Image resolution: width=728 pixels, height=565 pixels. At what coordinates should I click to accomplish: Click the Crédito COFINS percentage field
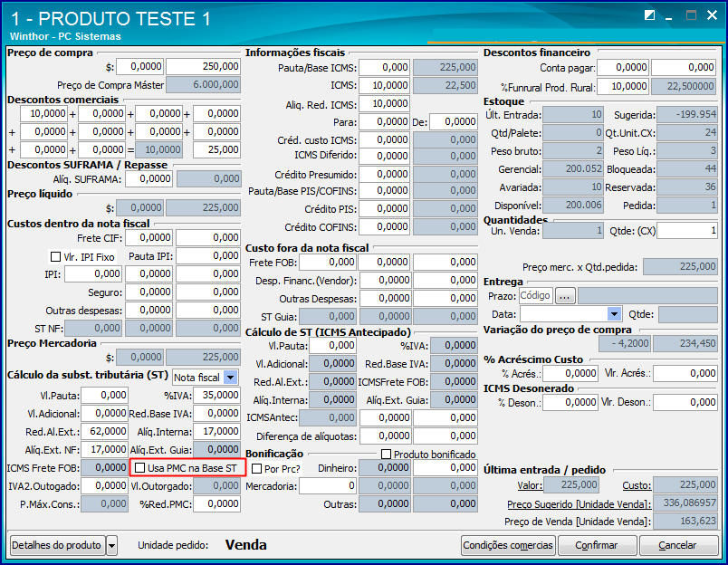tap(385, 227)
